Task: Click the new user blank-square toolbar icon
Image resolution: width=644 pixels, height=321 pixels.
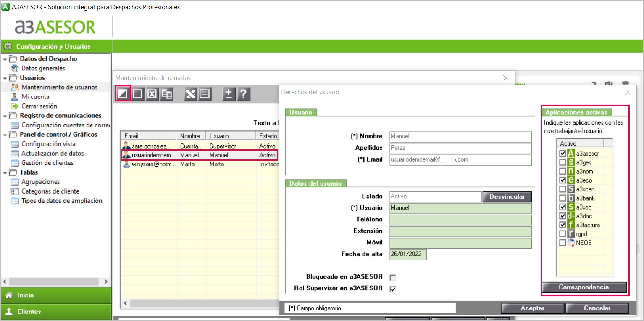Action: tap(137, 93)
